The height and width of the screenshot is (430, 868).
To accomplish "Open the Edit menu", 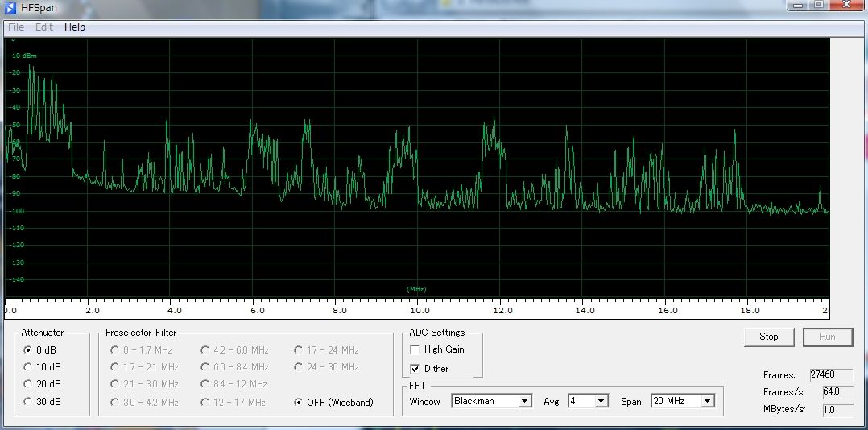I will click(44, 27).
